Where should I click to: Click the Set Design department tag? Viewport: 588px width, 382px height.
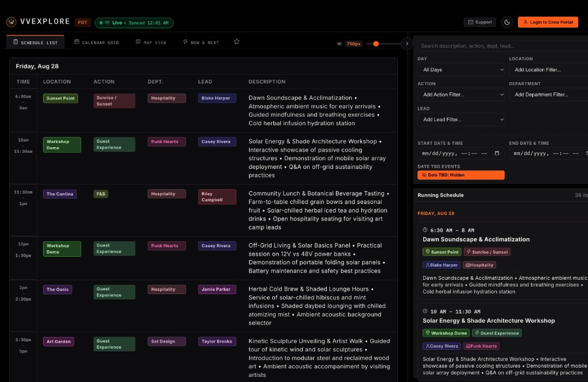click(x=167, y=341)
